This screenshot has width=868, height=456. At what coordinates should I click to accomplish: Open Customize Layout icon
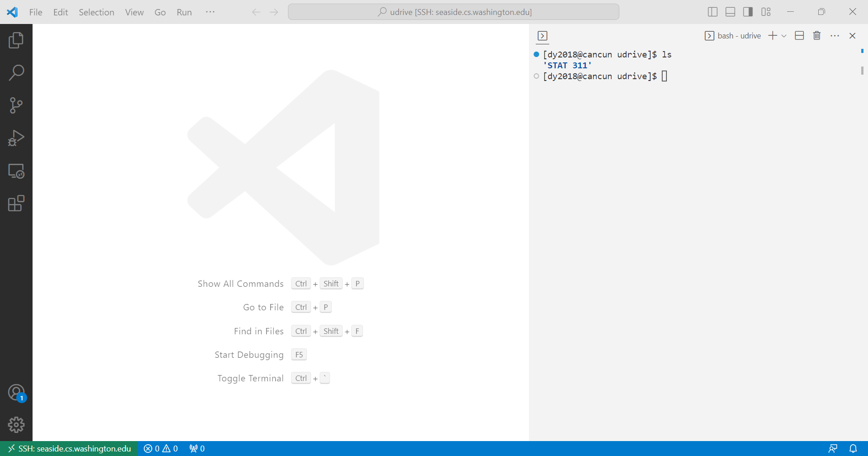(x=766, y=12)
